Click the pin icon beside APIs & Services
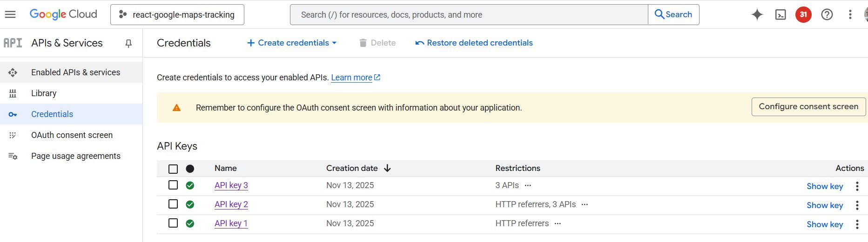868x242 pixels. 128,43
